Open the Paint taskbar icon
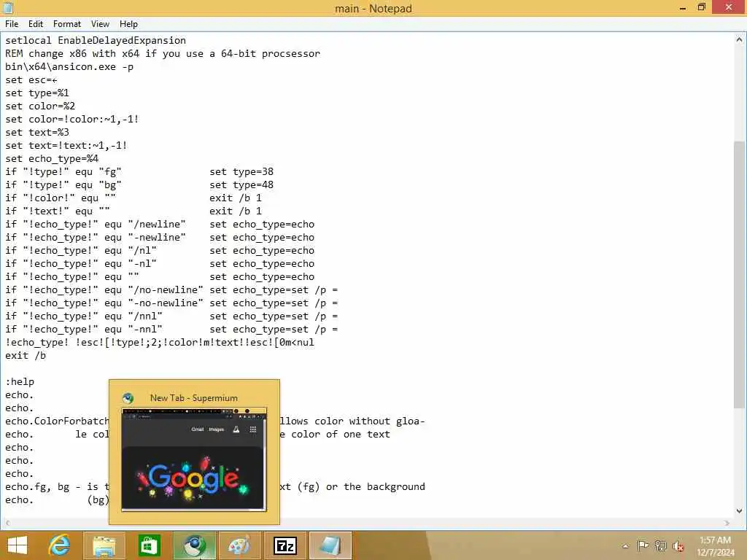The image size is (747, 560). (239, 545)
